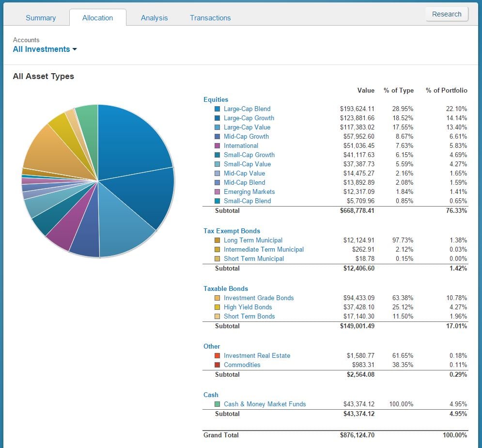
Task: Select the Long Term Municipal link
Action: [253, 240]
